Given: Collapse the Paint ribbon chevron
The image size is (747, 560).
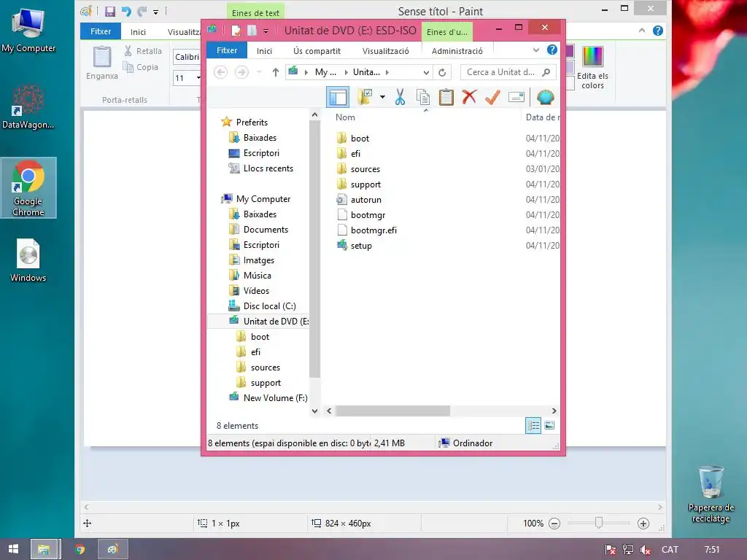Looking at the screenshot, I should coord(642,31).
